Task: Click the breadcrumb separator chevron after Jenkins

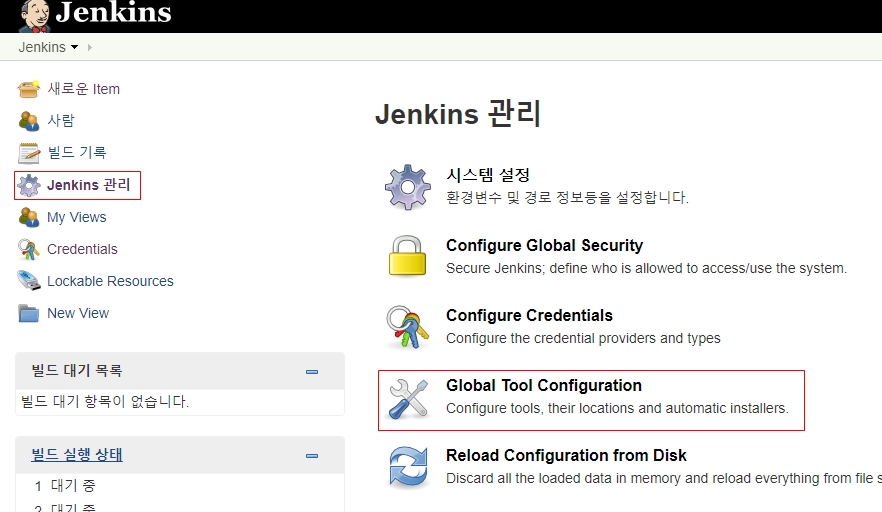Action: point(89,47)
